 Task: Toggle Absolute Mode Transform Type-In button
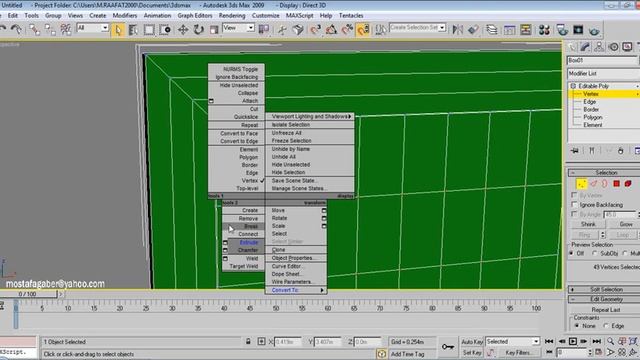coord(261,341)
